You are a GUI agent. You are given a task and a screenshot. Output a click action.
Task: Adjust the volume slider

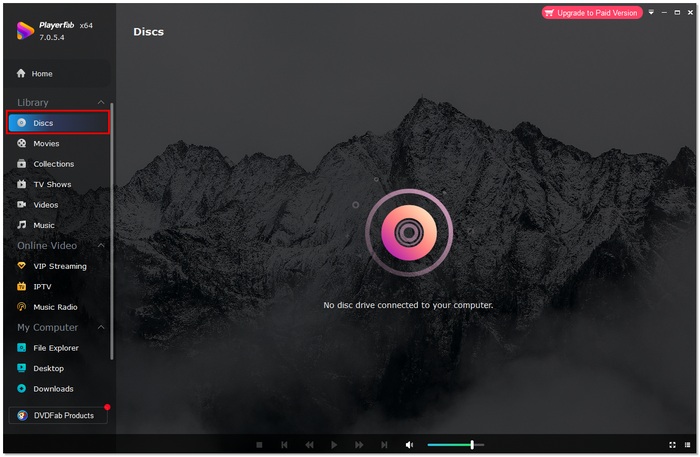pyautogui.click(x=471, y=445)
